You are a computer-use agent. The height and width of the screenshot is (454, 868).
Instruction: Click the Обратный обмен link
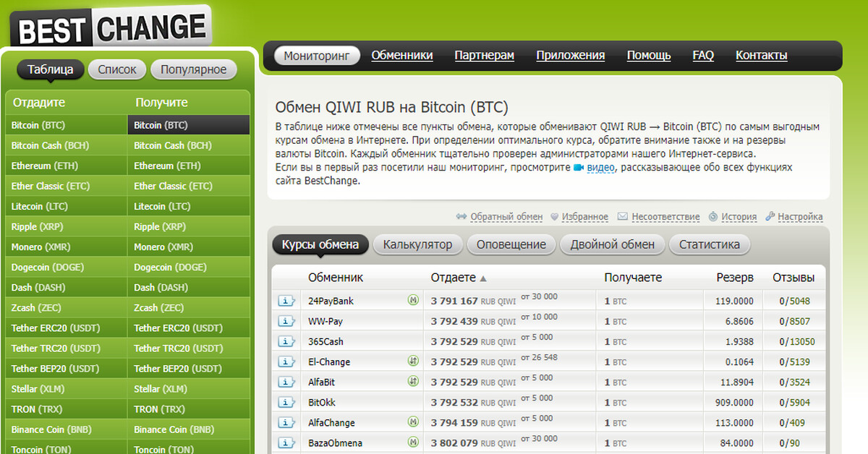click(x=506, y=217)
